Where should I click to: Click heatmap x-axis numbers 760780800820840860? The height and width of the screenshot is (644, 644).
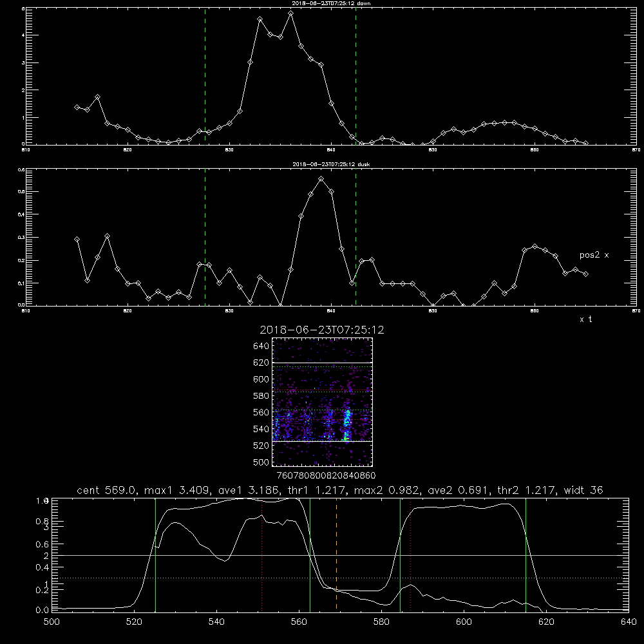[326, 476]
